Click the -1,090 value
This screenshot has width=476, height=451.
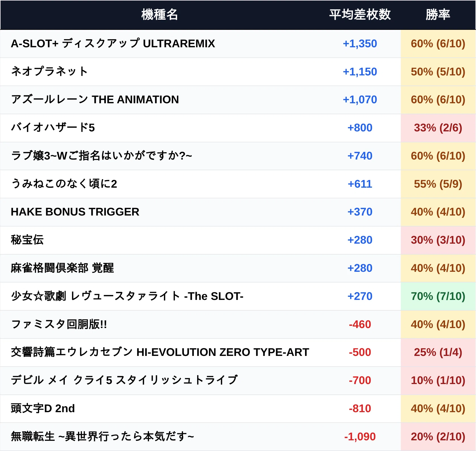tap(360, 437)
